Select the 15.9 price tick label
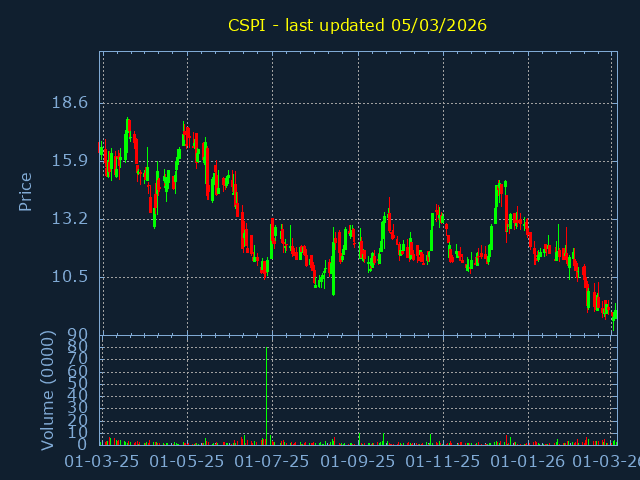The image size is (640, 480). pos(69,161)
